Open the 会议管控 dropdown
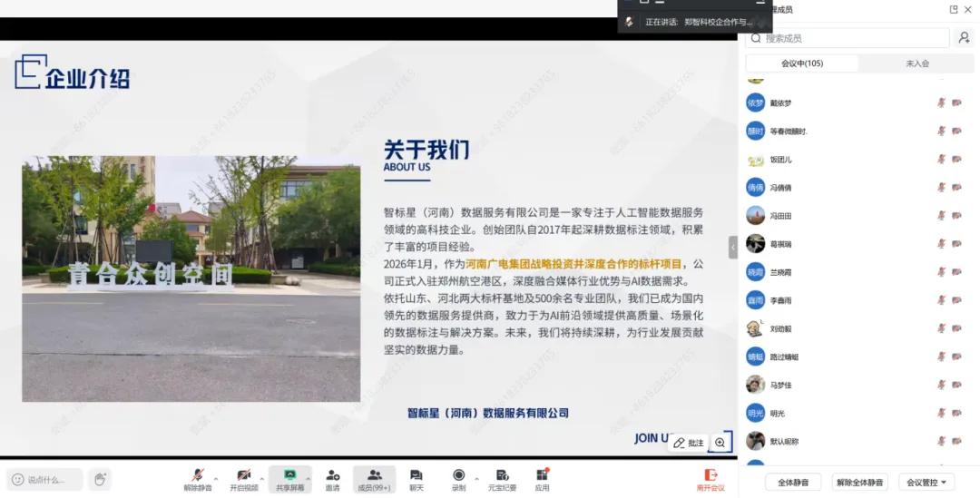This screenshot has width=980, height=498. pos(926,483)
